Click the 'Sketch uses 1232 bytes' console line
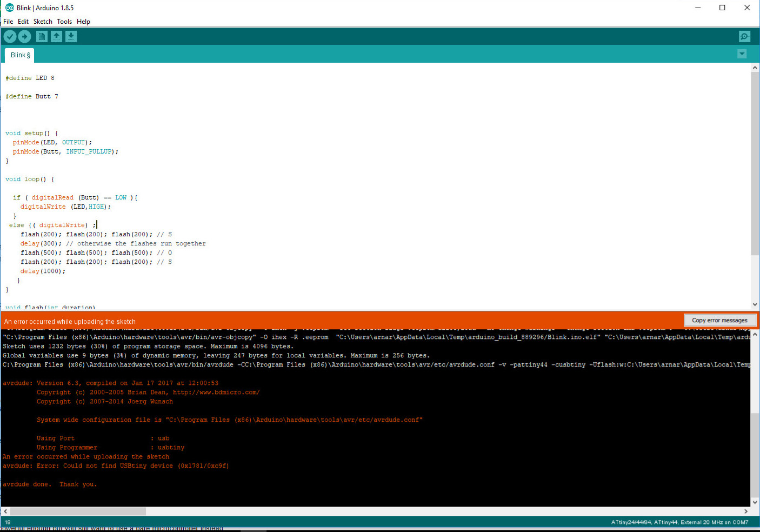The image size is (760, 532). click(x=148, y=346)
